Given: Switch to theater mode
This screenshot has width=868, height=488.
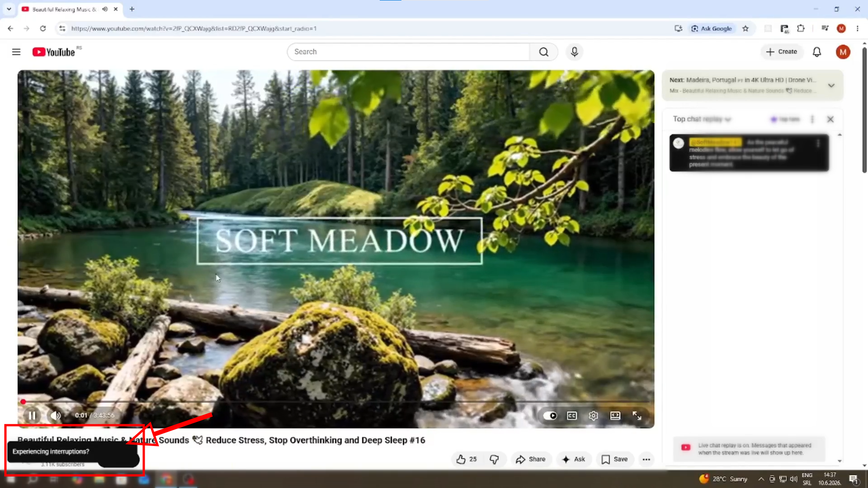Looking at the screenshot, I should (615, 416).
